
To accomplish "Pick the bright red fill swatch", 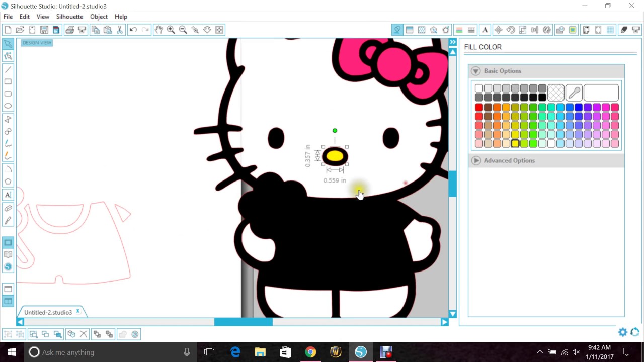I will click(479, 107).
